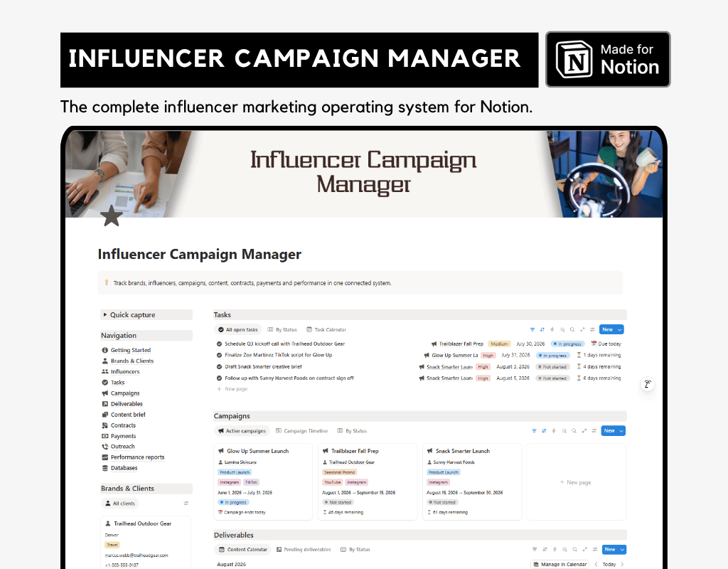Viewport: 728px width, 569px height.
Task: Open Campaigns By Status view
Action: (352, 431)
